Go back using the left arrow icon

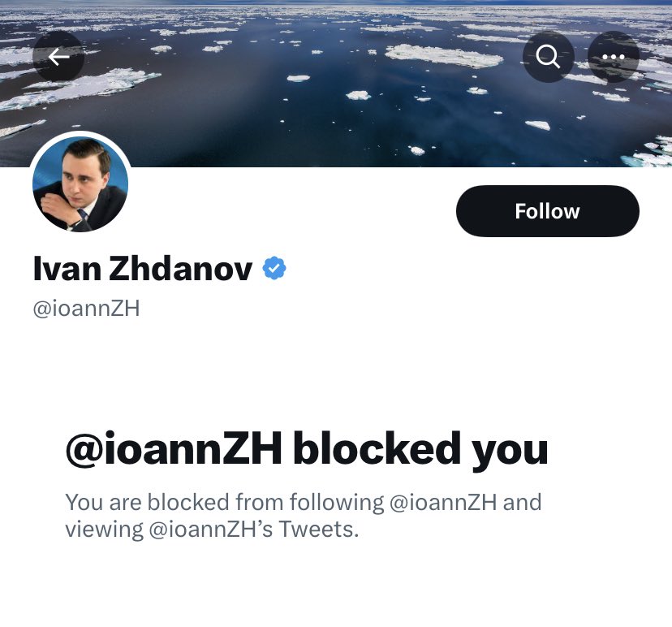tap(58, 56)
